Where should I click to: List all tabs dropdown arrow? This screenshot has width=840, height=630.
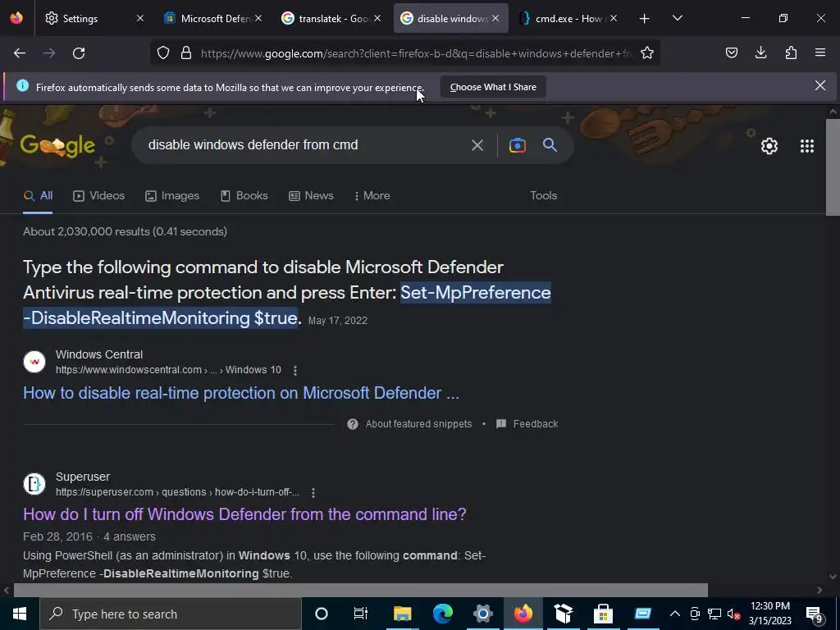[677, 18]
